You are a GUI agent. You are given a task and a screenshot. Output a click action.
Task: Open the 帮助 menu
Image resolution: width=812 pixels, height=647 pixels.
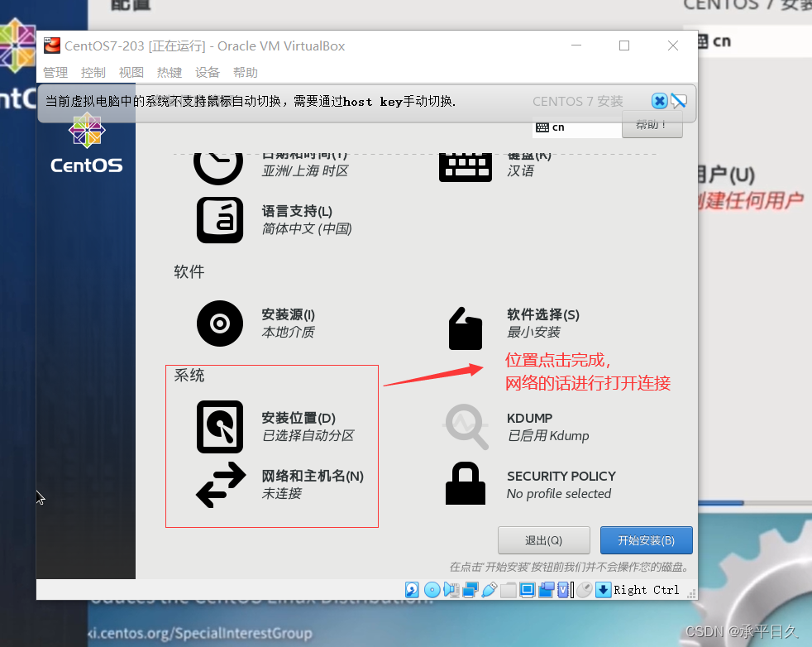pyautogui.click(x=246, y=73)
